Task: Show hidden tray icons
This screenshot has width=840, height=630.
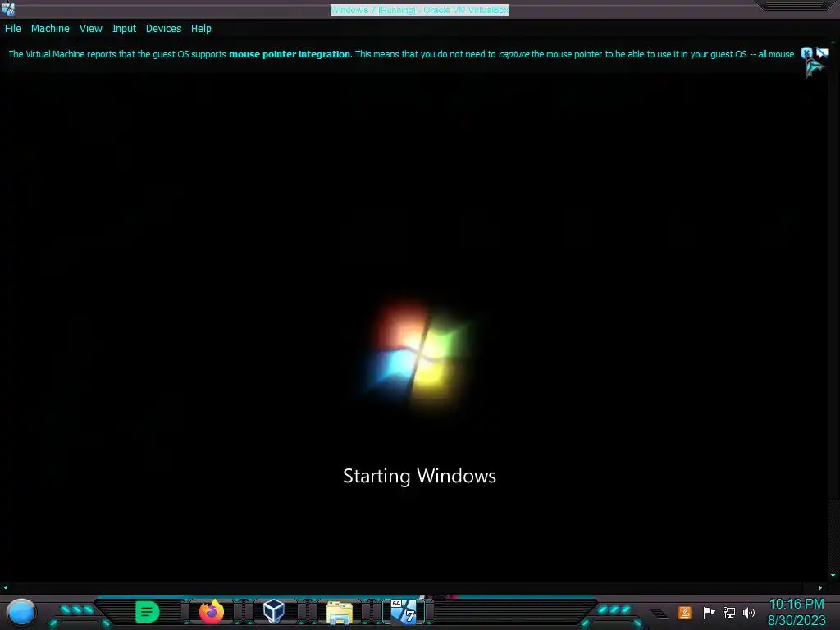Action: [x=659, y=614]
